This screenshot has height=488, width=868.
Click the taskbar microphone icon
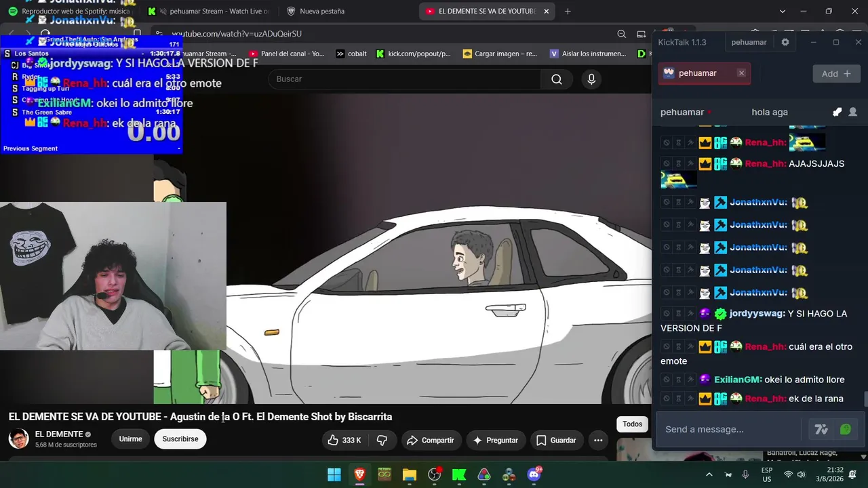[x=745, y=474]
